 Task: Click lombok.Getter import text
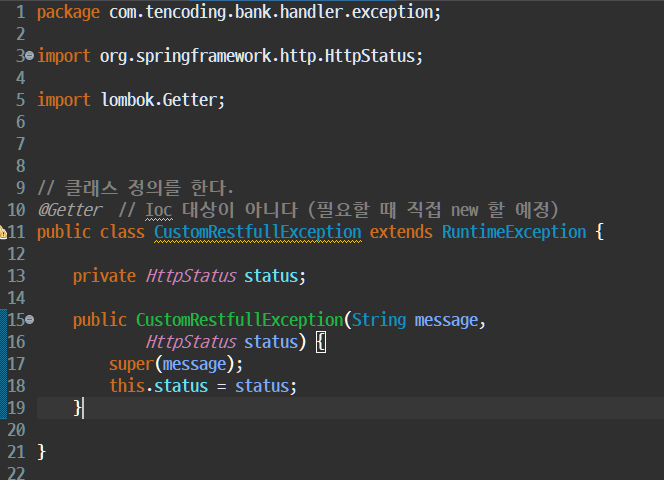[160, 100]
